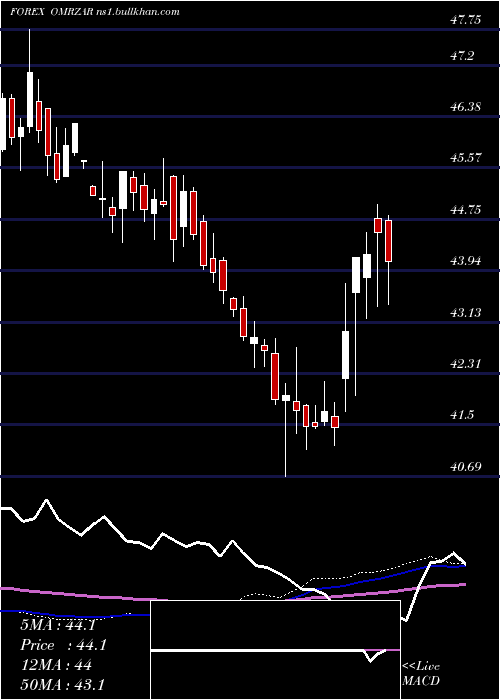Click the 50MA : 43.1 reading
This screenshot has height=700, width=500.
[x=62, y=684]
